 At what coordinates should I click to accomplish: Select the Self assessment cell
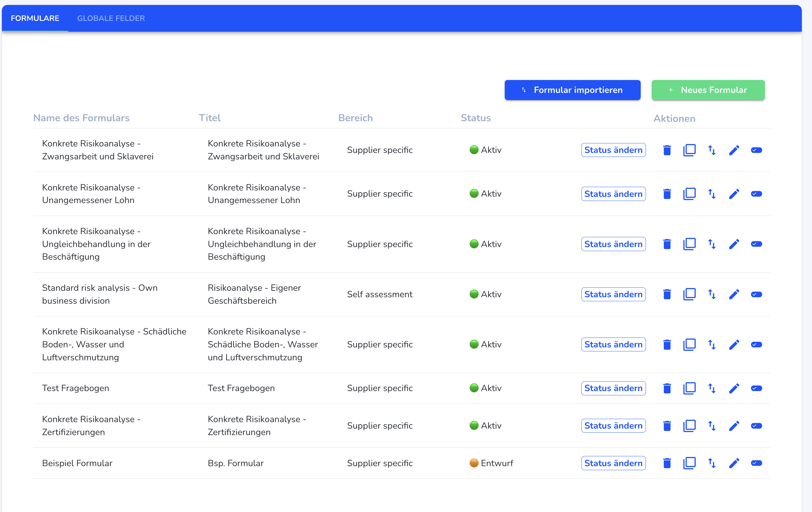click(x=380, y=294)
